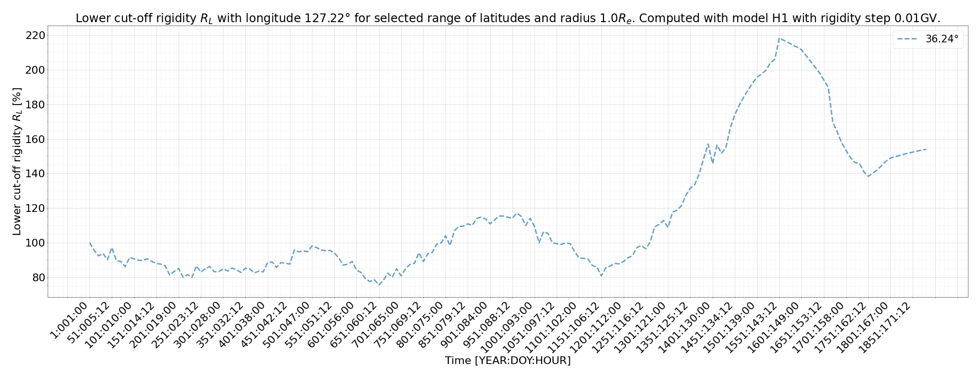Click x-axis tick label 1351:125:12
Screen dimensions: 980x378
[662, 327]
